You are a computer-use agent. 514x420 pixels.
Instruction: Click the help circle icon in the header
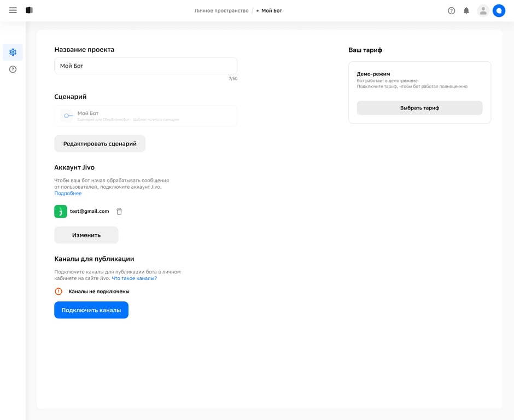pos(451,10)
